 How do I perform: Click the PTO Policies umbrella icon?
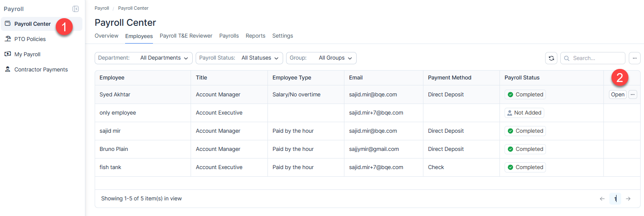(8, 39)
